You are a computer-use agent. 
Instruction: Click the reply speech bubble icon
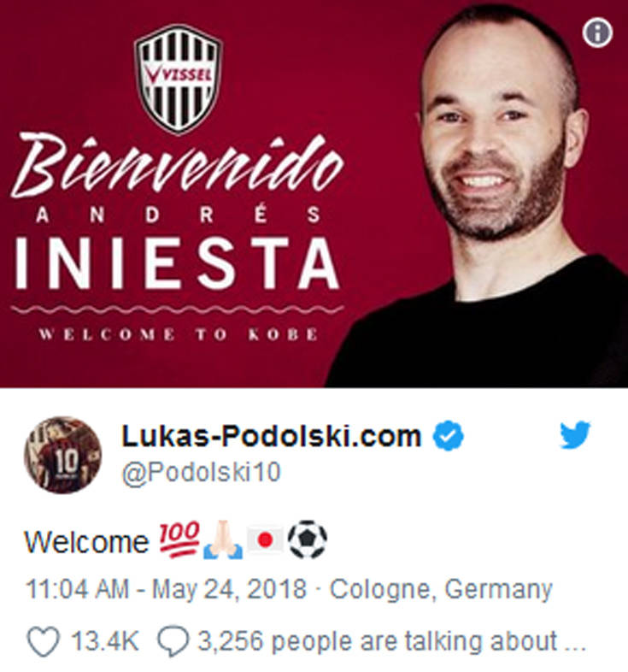173,641
